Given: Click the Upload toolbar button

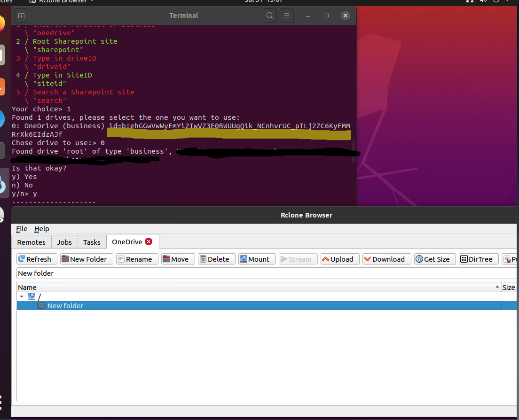Looking at the screenshot, I should (339, 259).
